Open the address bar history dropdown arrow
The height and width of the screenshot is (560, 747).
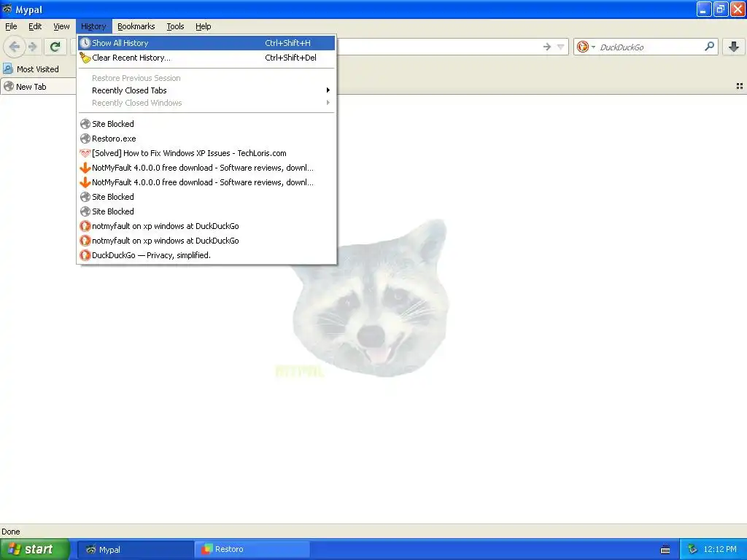click(561, 47)
